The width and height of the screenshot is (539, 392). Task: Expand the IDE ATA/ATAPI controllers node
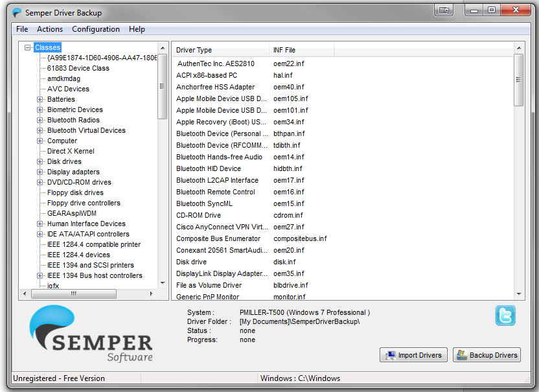[x=40, y=234]
